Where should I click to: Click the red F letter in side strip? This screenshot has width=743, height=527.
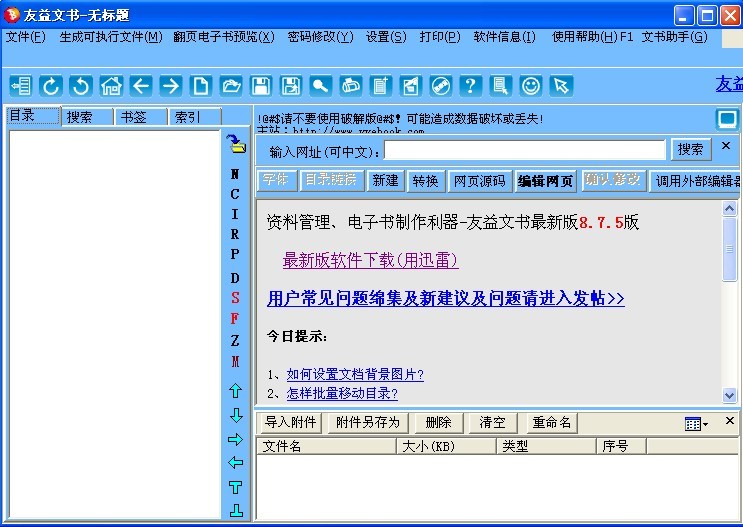(x=235, y=318)
